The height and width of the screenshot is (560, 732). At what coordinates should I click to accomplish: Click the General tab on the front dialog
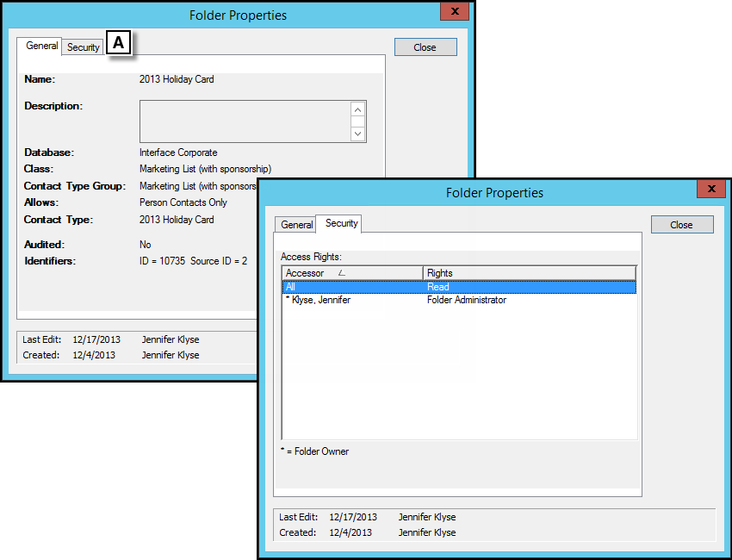pos(296,224)
